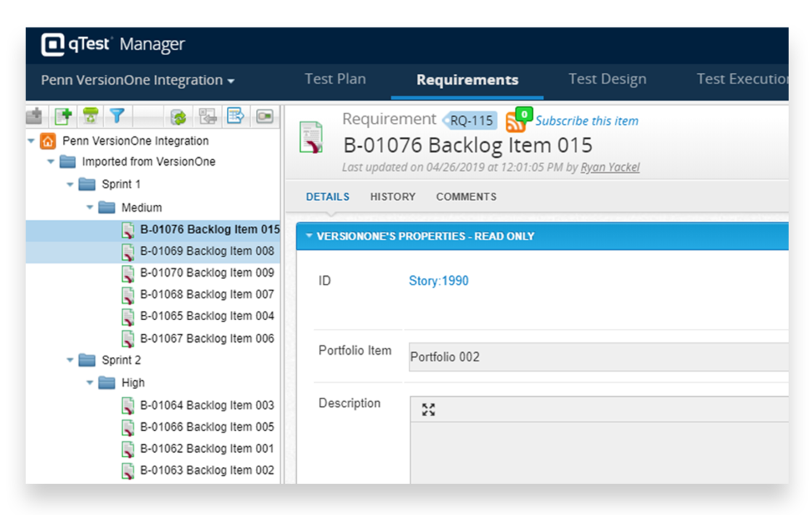Open the Ryan Yackel user link
This screenshot has height=515, width=812.
pyautogui.click(x=610, y=167)
